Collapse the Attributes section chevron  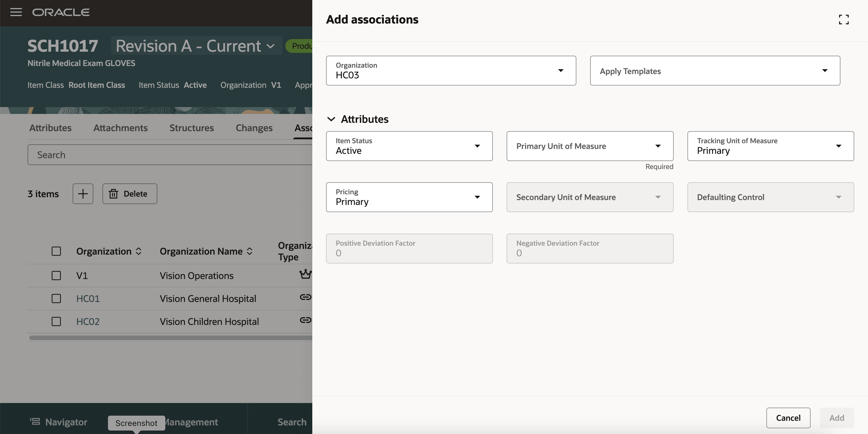click(x=331, y=119)
